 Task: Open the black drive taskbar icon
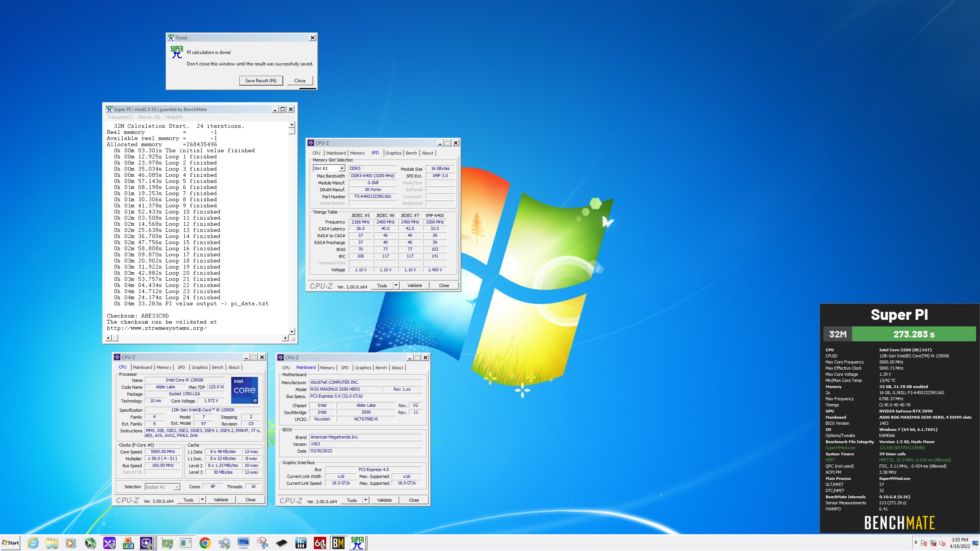(281, 543)
